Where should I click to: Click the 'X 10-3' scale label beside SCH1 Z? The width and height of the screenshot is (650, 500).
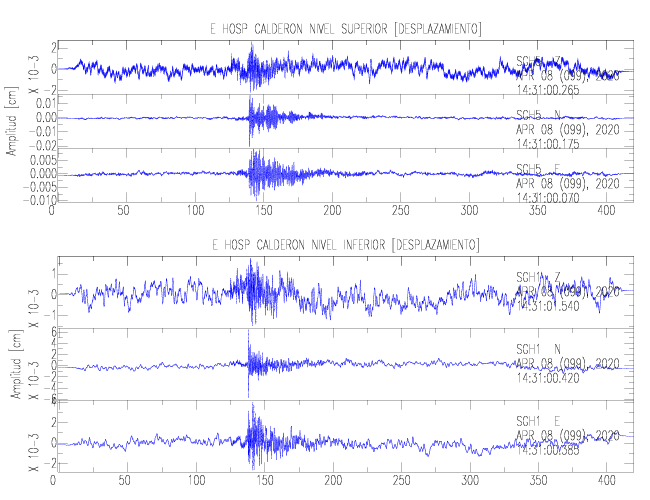coord(34,308)
